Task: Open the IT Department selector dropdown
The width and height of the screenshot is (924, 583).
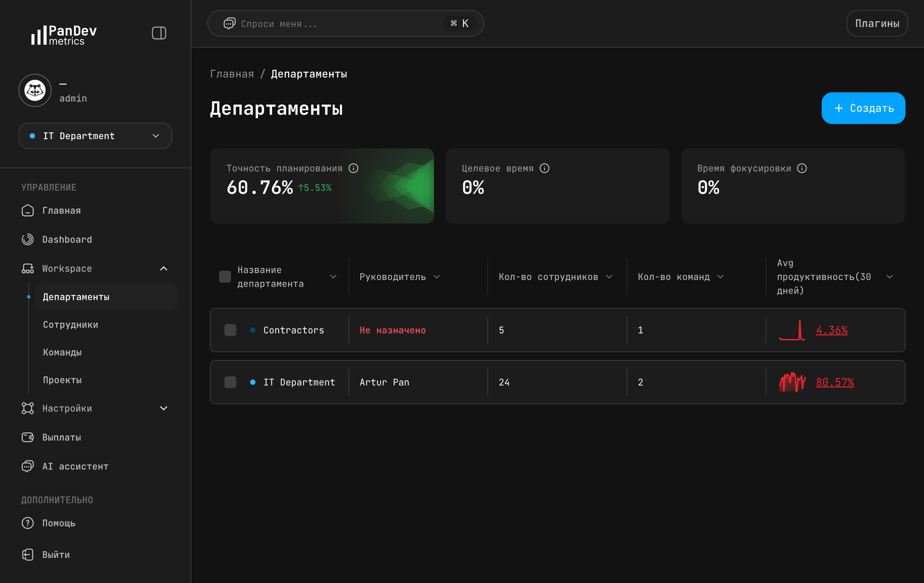Action: [x=95, y=136]
